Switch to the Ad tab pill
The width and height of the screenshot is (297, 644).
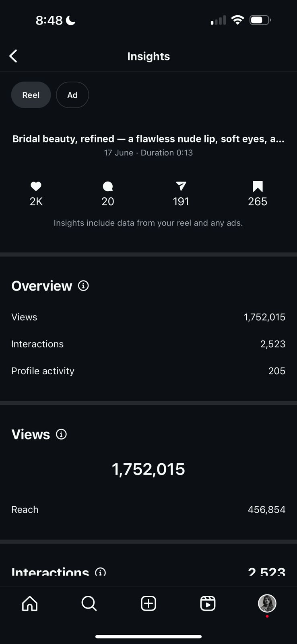(x=72, y=95)
